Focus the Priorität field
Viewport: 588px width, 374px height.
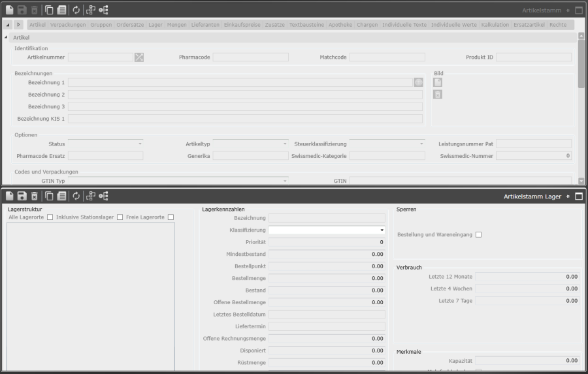tap(327, 242)
